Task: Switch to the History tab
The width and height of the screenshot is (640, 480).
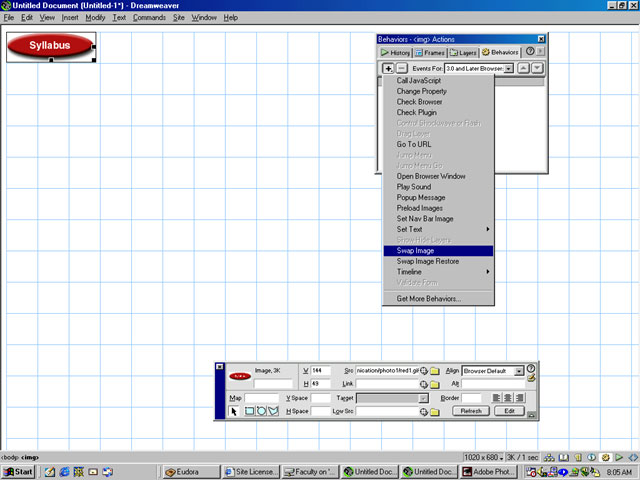Action: click(x=396, y=51)
